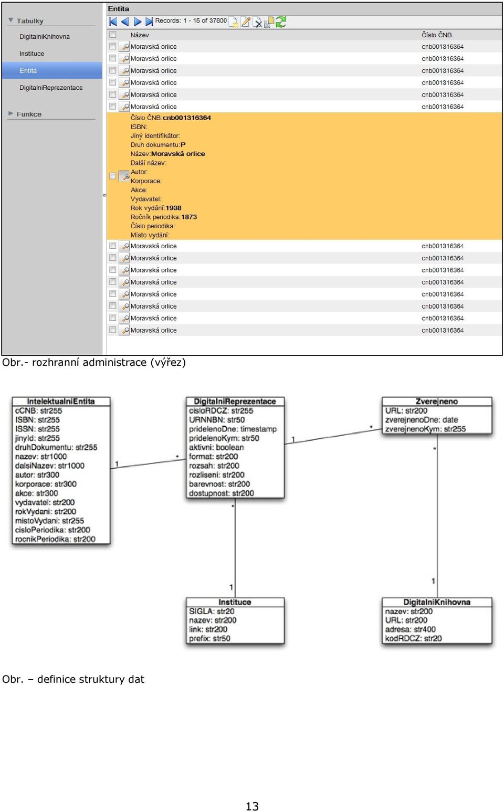Click the 'Rok vydání:1938' detail line
The width and height of the screenshot is (504, 812).
pyautogui.click(x=156, y=208)
